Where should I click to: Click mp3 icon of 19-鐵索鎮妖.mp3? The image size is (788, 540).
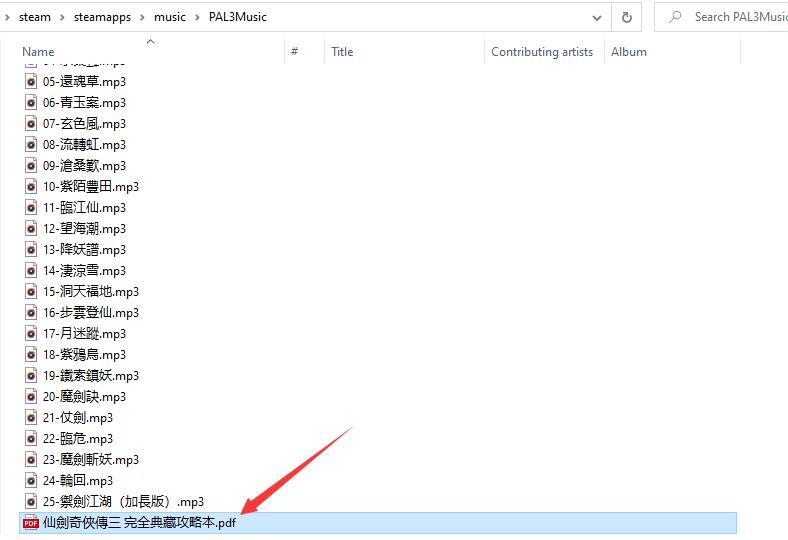coord(31,375)
